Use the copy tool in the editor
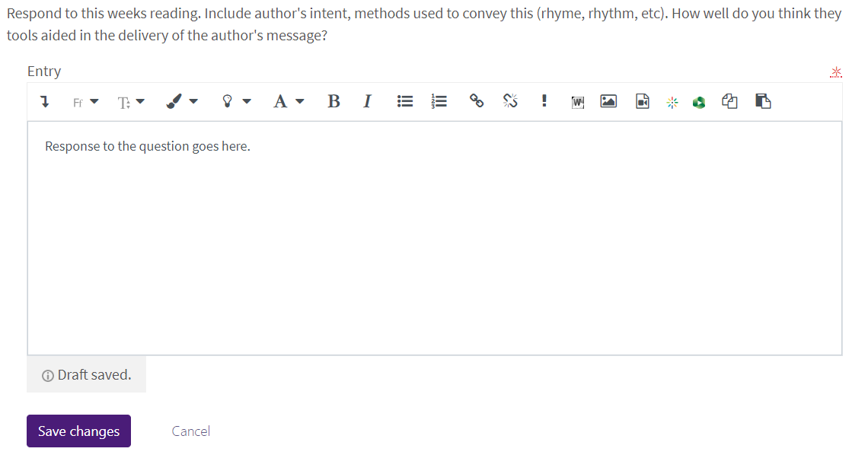Viewport: 868px width, 458px height. [x=729, y=100]
